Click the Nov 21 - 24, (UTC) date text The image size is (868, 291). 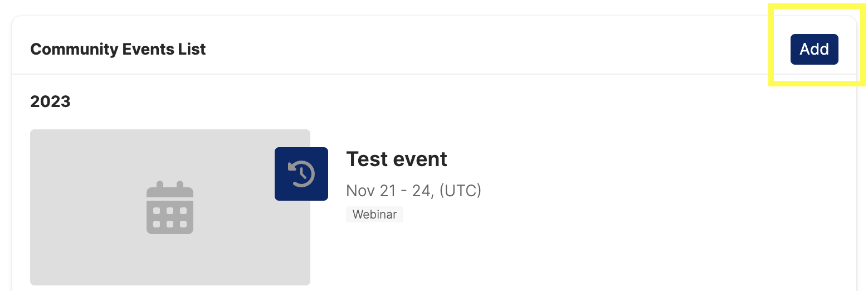point(413,191)
